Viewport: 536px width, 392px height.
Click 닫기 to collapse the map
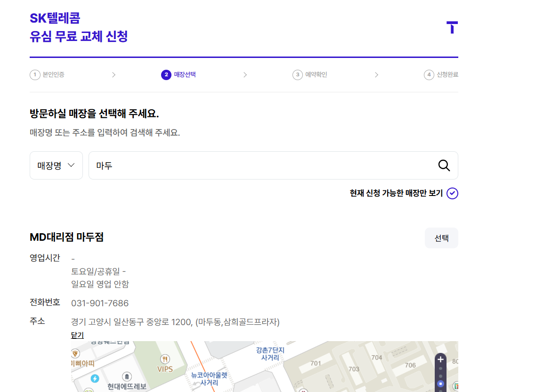[x=77, y=335]
